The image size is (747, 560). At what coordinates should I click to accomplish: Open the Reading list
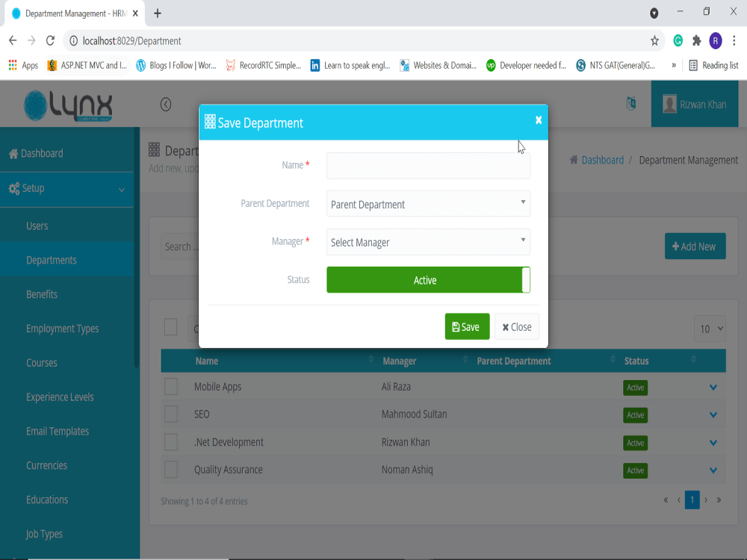[x=713, y=65]
